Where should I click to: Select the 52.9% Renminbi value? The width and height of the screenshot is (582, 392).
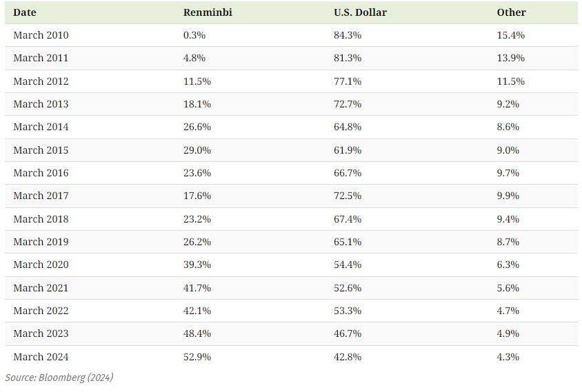click(x=197, y=357)
